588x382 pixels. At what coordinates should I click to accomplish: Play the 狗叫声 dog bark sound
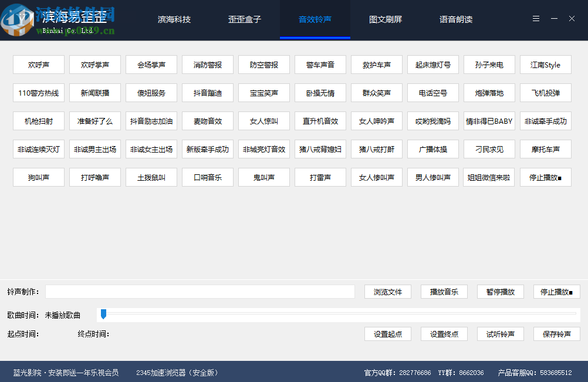pyautogui.click(x=38, y=177)
